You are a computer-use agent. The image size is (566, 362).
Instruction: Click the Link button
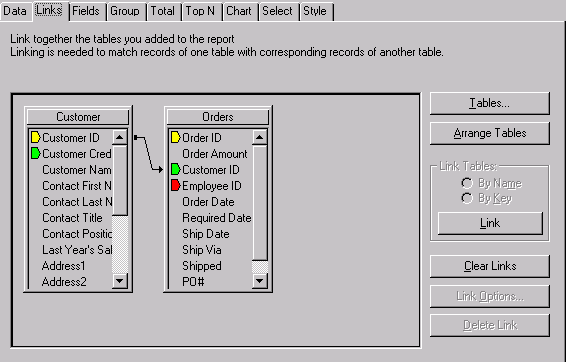[x=490, y=223]
